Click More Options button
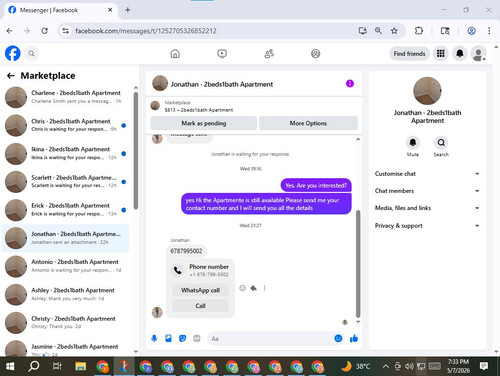Image resolution: width=500 pixels, height=376 pixels. pyautogui.click(x=308, y=123)
